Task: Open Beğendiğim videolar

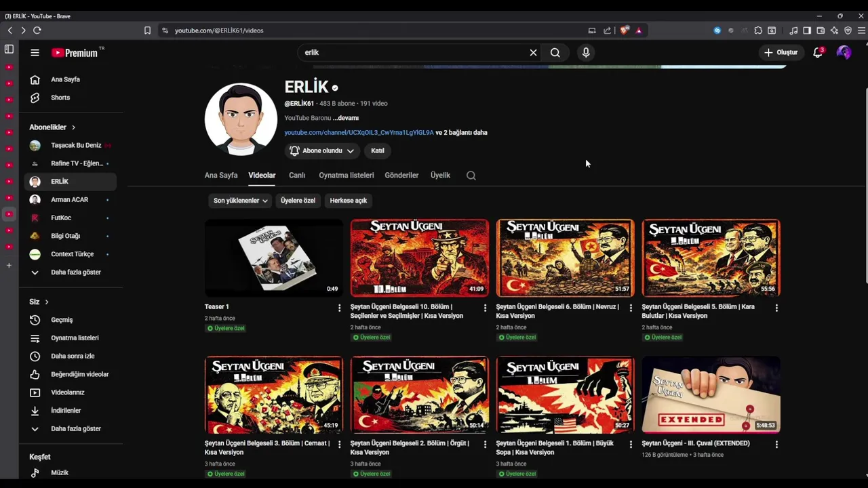Action: (71, 374)
